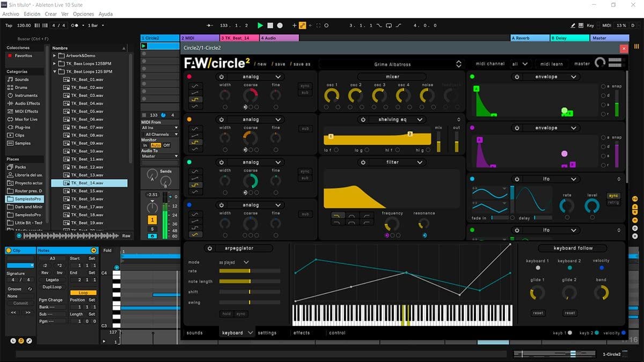Open the MIDI From All Ins dropdown
The width and height of the screenshot is (644, 362).
pyautogui.click(x=159, y=128)
